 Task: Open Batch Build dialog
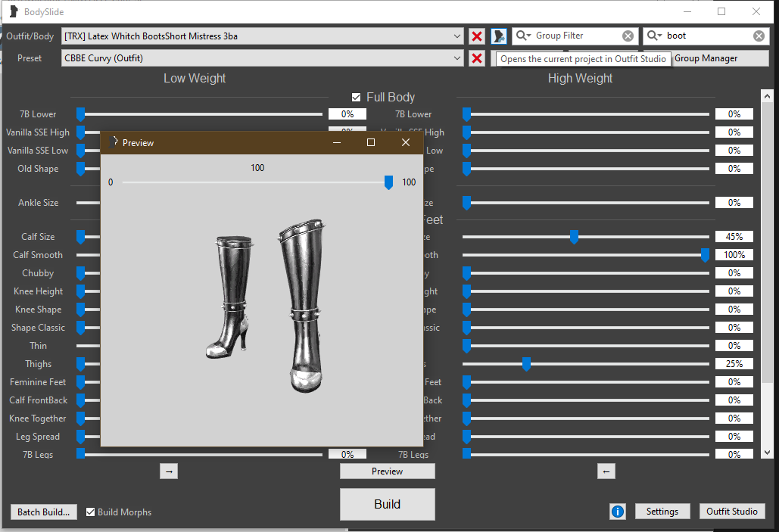click(44, 512)
